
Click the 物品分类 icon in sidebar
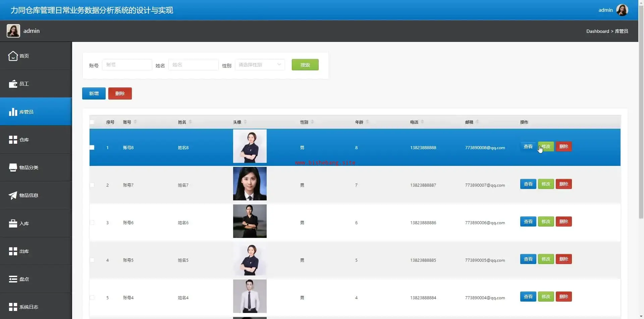pyautogui.click(x=13, y=168)
